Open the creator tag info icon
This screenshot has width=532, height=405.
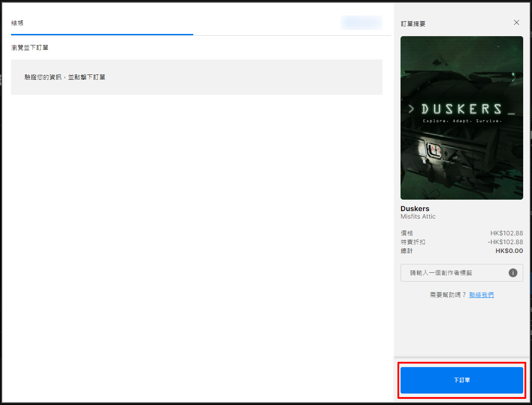(x=513, y=273)
